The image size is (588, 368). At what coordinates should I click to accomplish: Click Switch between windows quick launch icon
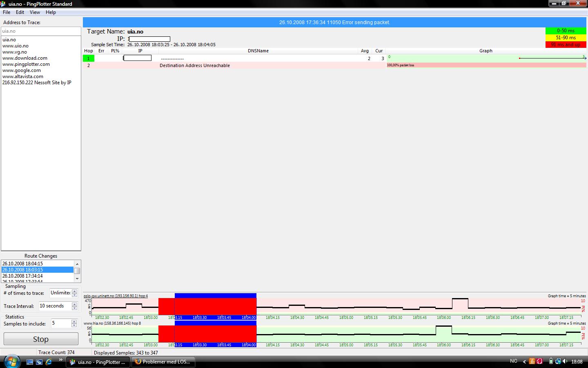click(39, 362)
